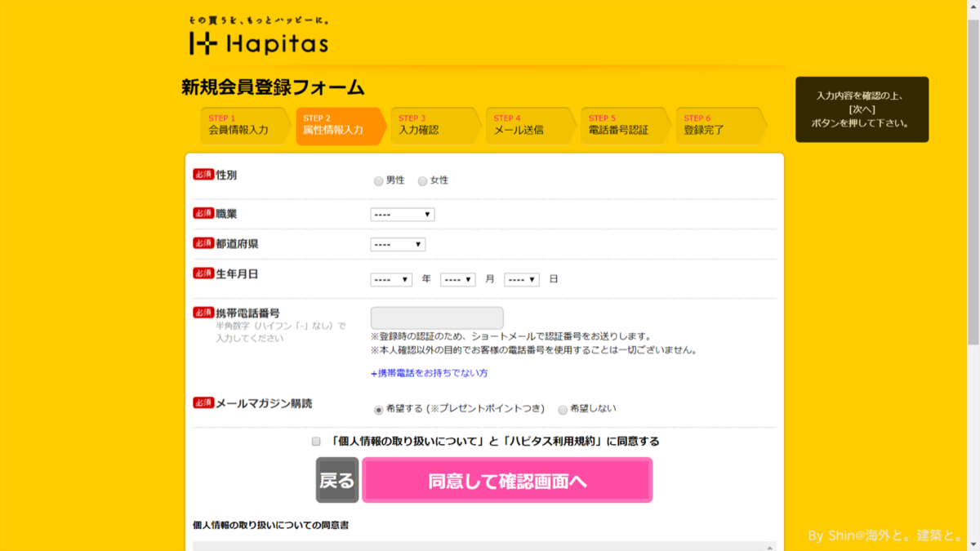This screenshot has width=980, height=551.
Task: Open the birth year dropdown
Action: [391, 279]
